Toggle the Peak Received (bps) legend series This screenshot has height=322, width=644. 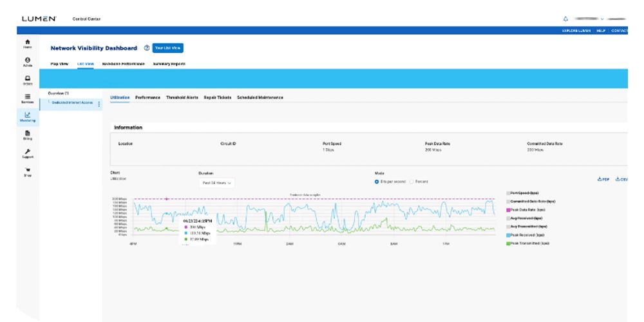pos(526,235)
